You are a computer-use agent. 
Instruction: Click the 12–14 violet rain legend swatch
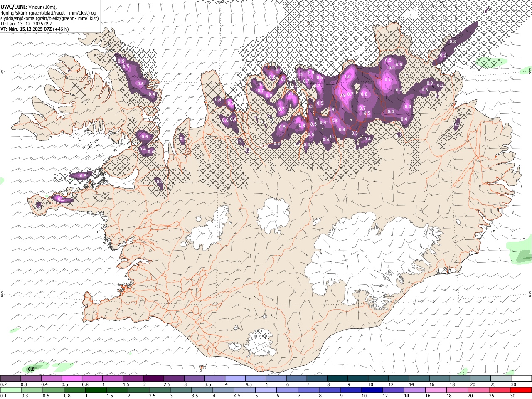click(x=393, y=390)
